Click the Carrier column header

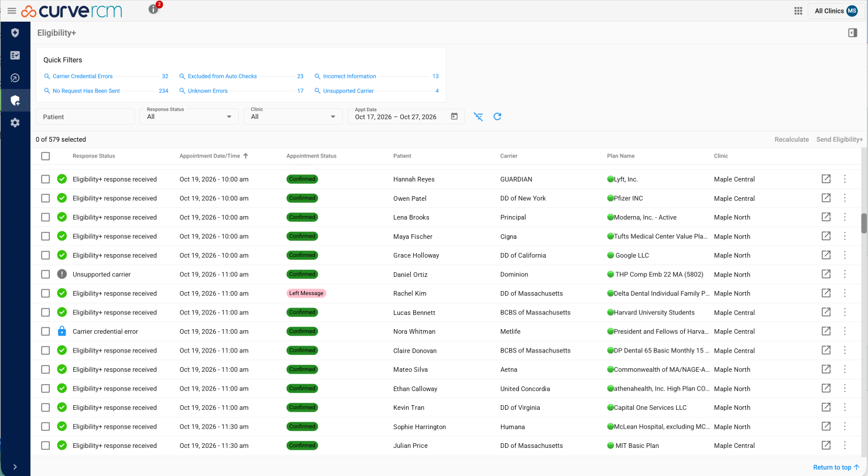tap(509, 156)
